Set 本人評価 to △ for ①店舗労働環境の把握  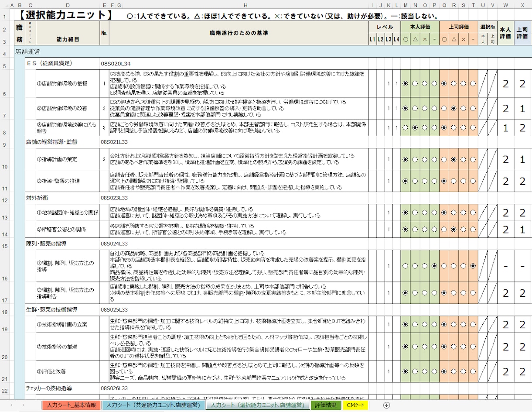point(415,83)
